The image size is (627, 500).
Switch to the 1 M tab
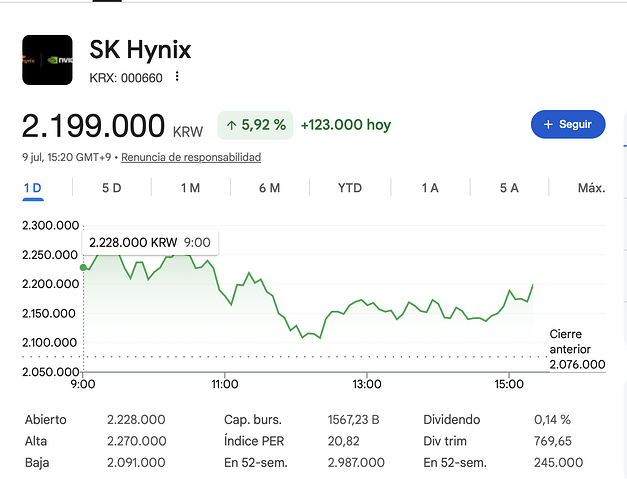click(190, 188)
